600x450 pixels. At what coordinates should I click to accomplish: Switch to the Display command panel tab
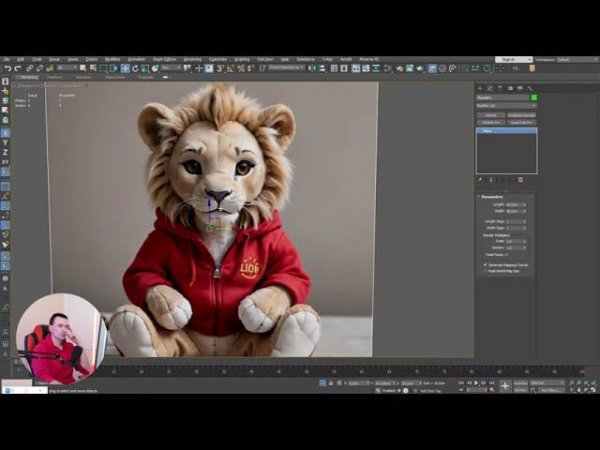(520, 88)
